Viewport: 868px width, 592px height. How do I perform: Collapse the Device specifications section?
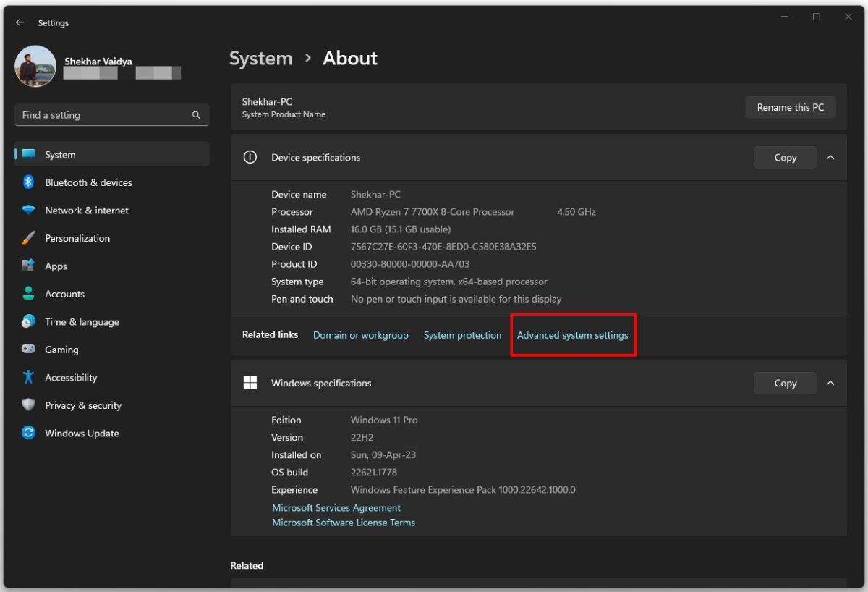(x=830, y=157)
